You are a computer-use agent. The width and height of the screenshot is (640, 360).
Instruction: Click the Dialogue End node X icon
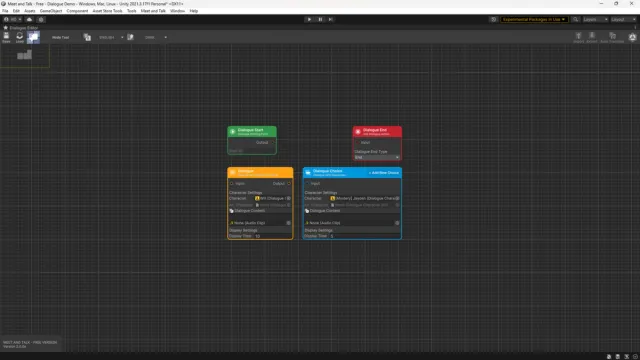click(x=358, y=132)
